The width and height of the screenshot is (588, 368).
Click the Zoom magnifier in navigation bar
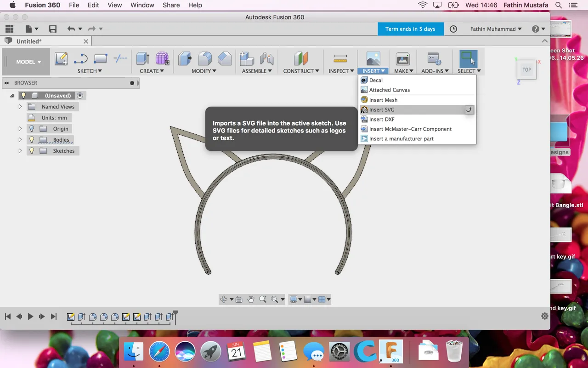click(263, 299)
